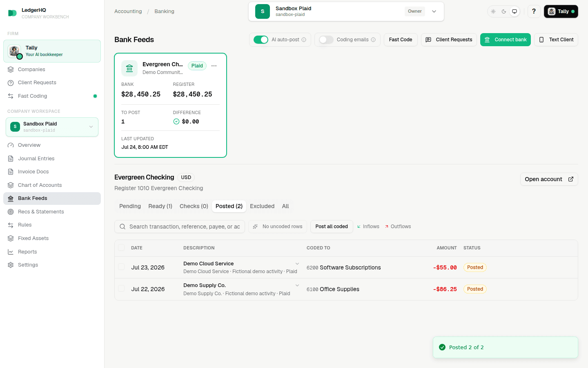This screenshot has height=368, width=588.
Task: Select Bank Feeds in the sidebar
Action: pos(52,198)
